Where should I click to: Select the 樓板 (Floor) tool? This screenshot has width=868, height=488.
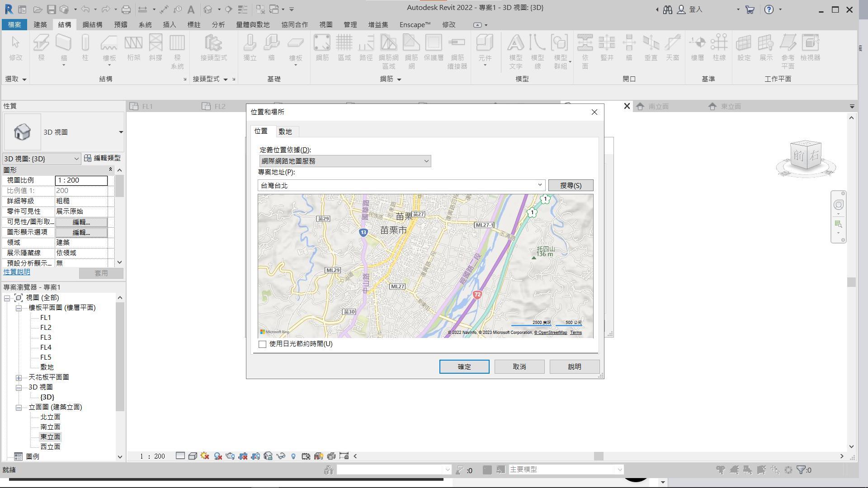(109, 50)
